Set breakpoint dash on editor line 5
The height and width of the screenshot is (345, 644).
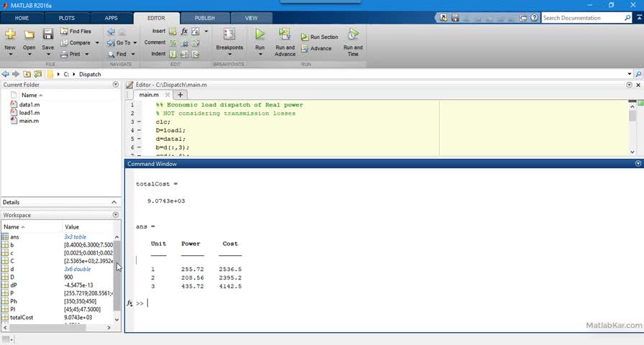tap(139, 139)
